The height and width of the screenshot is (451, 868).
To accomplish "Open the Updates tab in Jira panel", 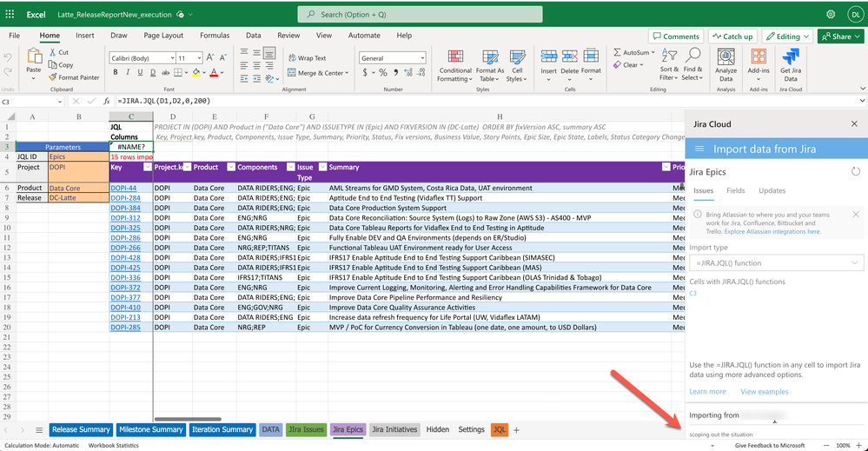I will click(772, 190).
